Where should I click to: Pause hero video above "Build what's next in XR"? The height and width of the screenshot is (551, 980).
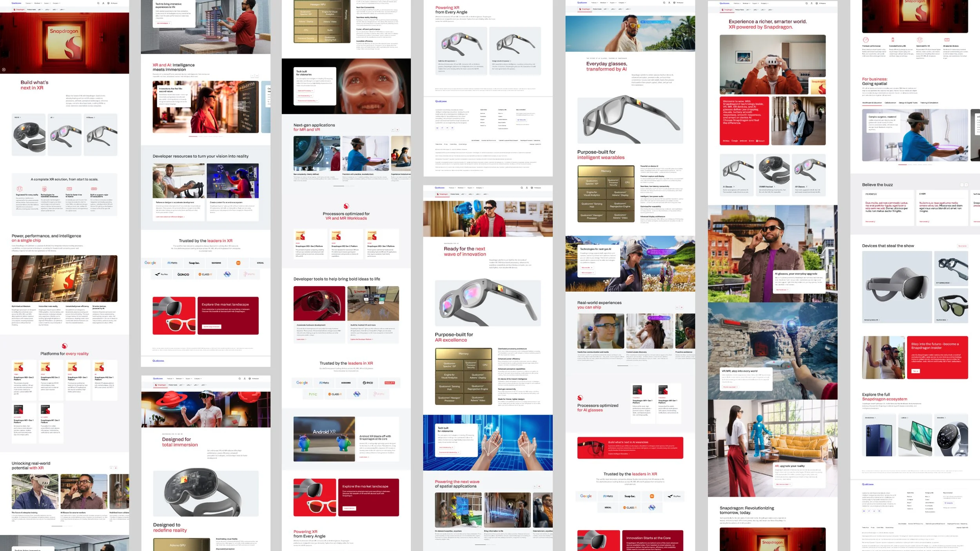[x=4, y=70]
